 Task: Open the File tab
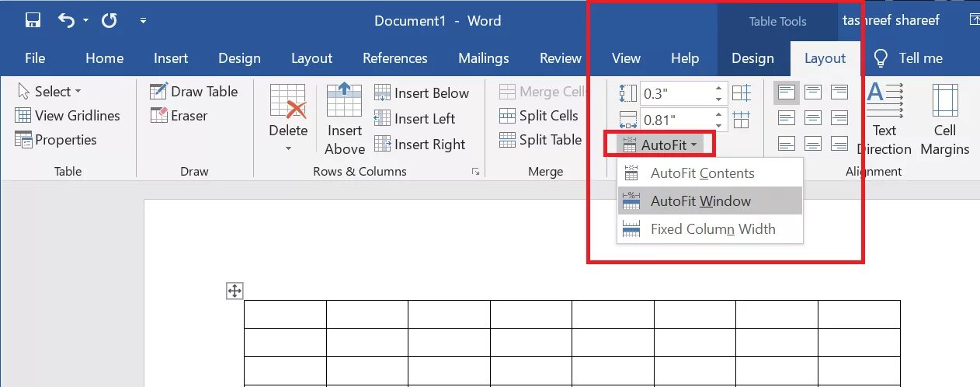(35, 58)
